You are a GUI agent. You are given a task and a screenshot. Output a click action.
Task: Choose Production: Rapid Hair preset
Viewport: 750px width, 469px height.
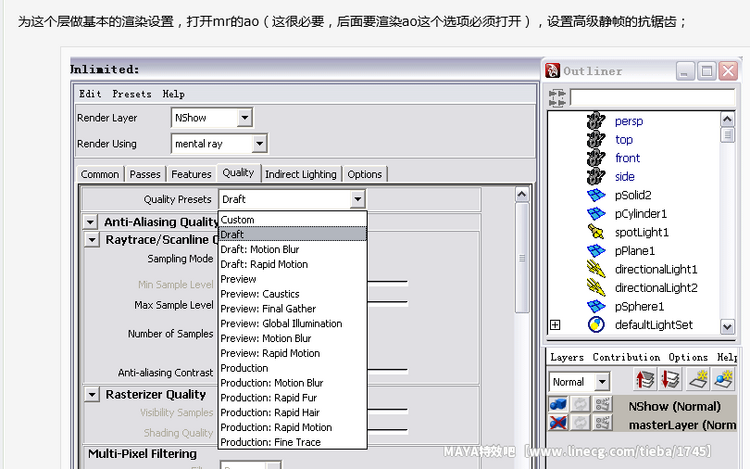(x=293, y=412)
